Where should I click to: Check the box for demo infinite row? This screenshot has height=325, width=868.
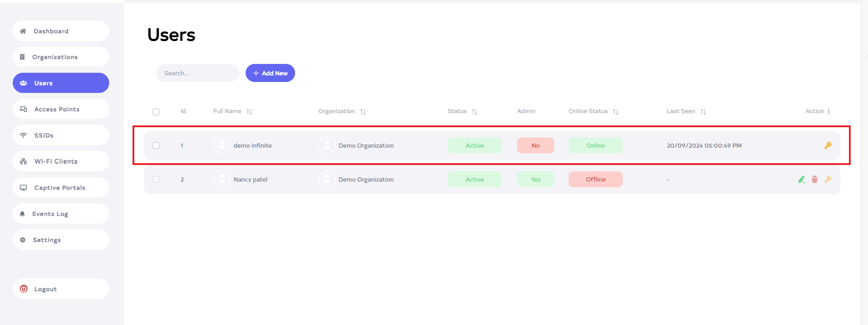pos(156,146)
